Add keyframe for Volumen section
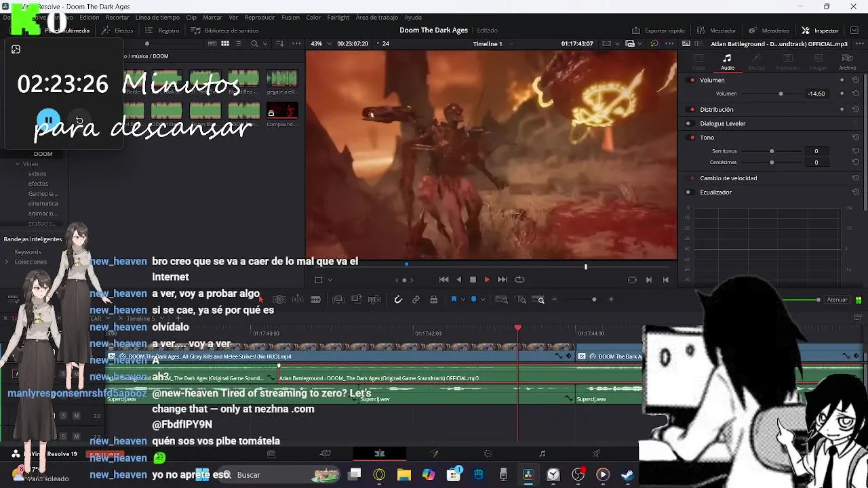Screen dimensions: 868x488 842,80
